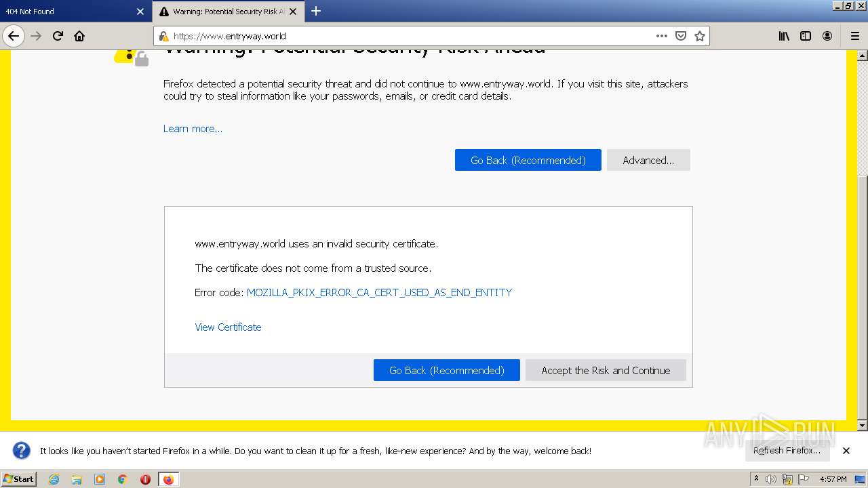Open the Firefox hamburger menu

coord(854,36)
